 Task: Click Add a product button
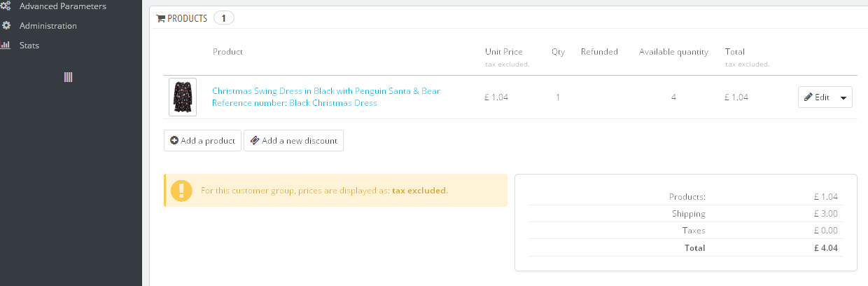coord(202,141)
